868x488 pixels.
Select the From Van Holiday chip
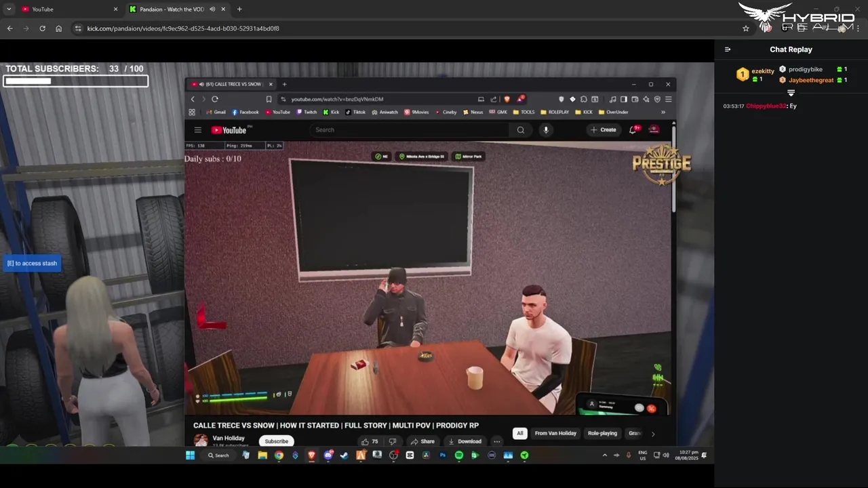coord(555,433)
